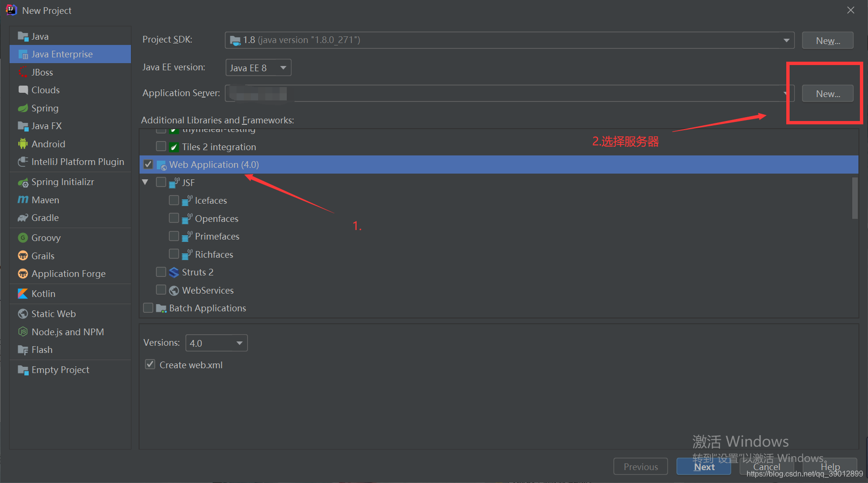This screenshot has width=868, height=483.
Task: Check the WebServices checkbox
Action: coord(161,290)
